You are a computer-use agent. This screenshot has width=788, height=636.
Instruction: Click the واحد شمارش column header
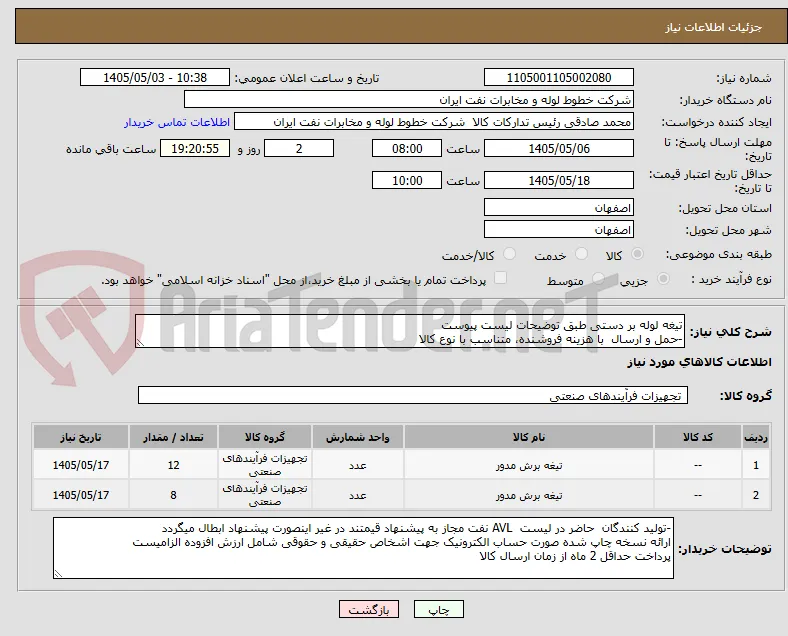point(357,437)
